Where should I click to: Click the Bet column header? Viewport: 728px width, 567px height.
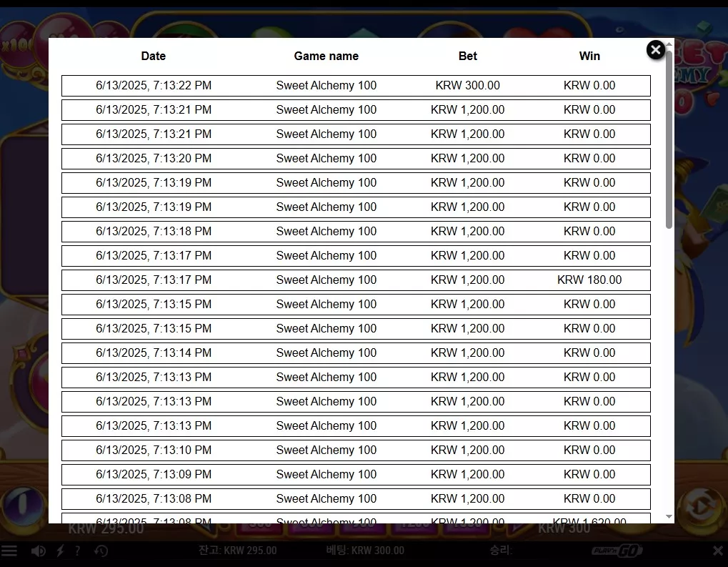pos(467,56)
